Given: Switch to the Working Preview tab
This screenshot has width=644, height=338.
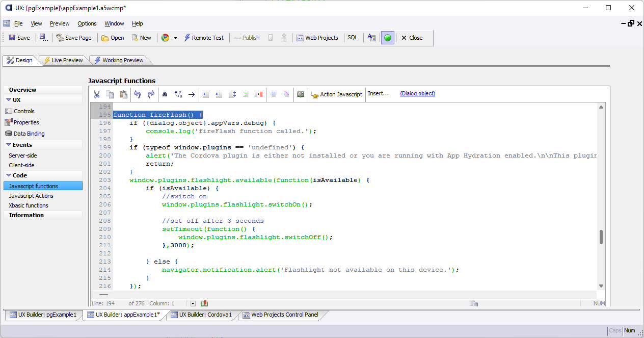Looking at the screenshot, I should tap(119, 60).
